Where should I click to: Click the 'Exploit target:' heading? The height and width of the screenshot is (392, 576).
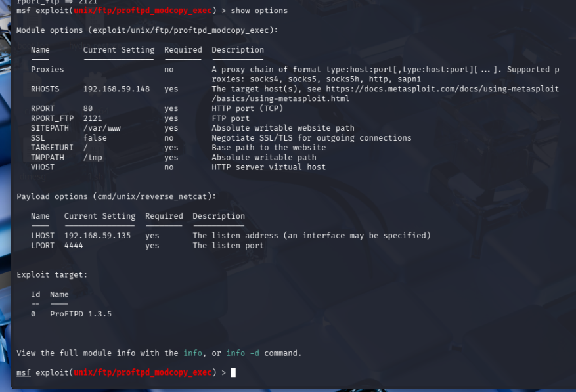tap(52, 275)
